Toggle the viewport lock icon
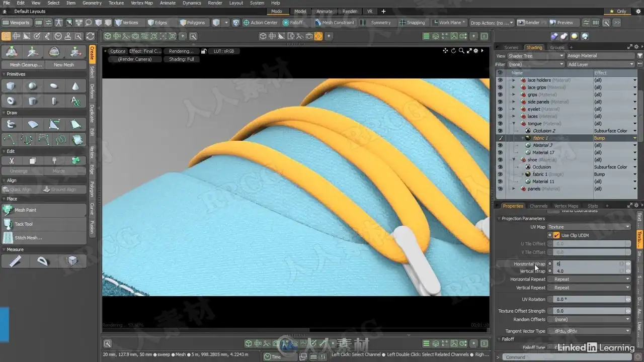 click(x=204, y=51)
